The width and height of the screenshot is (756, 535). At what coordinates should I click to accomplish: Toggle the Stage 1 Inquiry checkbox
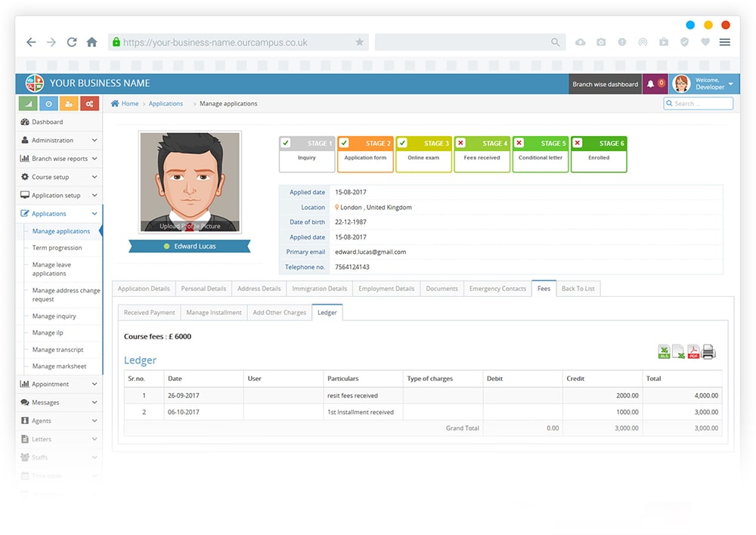pos(286,143)
